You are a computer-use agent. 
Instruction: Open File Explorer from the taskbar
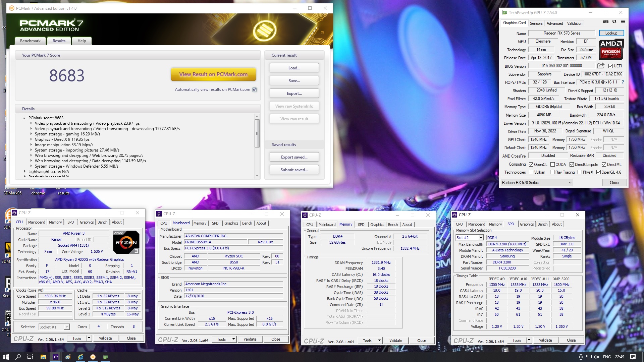tap(43, 357)
